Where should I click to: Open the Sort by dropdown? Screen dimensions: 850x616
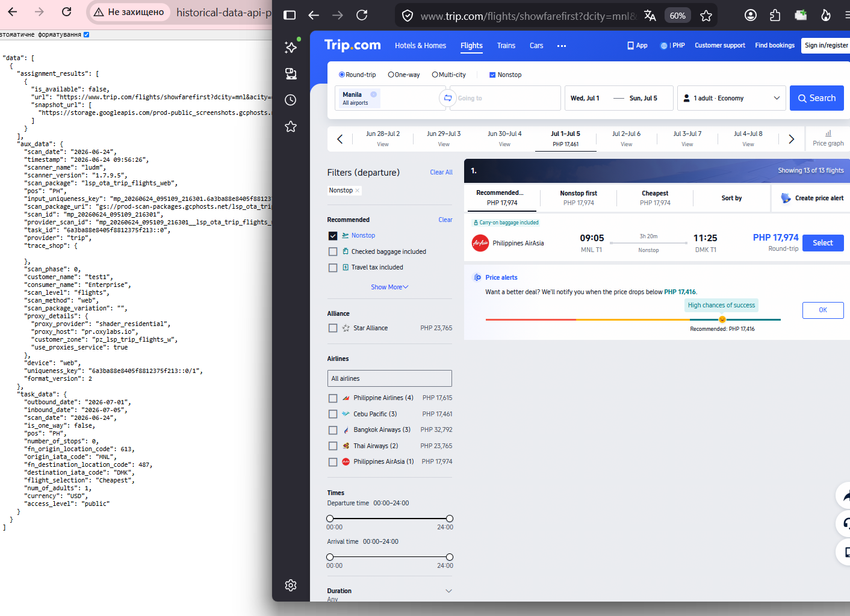pyautogui.click(x=731, y=198)
